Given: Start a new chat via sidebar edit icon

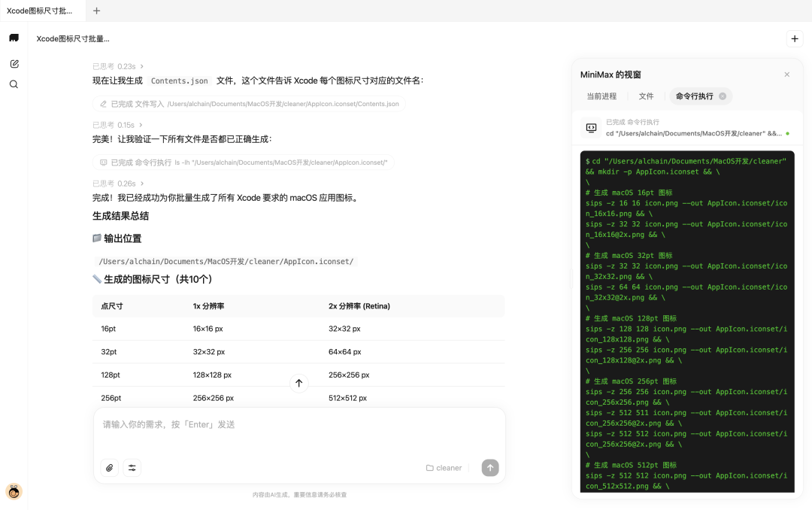Looking at the screenshot, I should click(14, 64).
